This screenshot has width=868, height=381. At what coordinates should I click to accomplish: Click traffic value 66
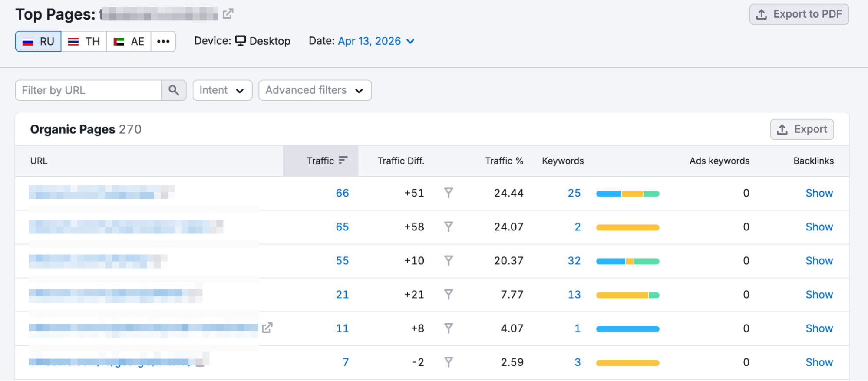pyautogui.click(x=342, y=193)
